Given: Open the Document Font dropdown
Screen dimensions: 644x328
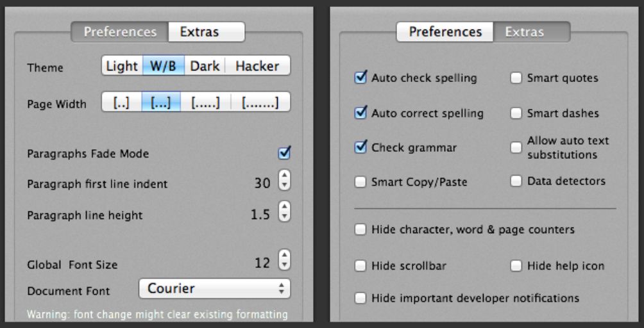Looking at the screenshot, I should click(214, 289).
